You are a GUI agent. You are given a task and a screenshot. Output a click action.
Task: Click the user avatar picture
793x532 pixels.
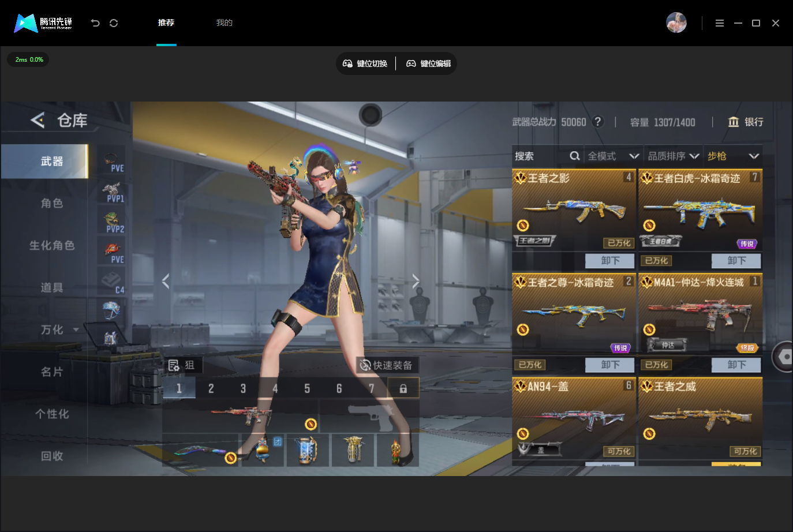click(676, 23)
